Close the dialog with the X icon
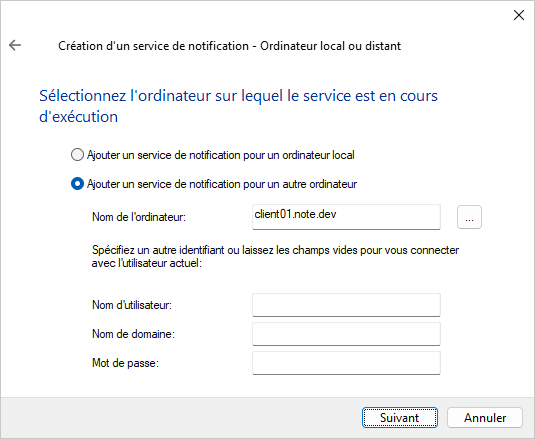Screen dimensions: 535x439 click(x=519, y=15)
